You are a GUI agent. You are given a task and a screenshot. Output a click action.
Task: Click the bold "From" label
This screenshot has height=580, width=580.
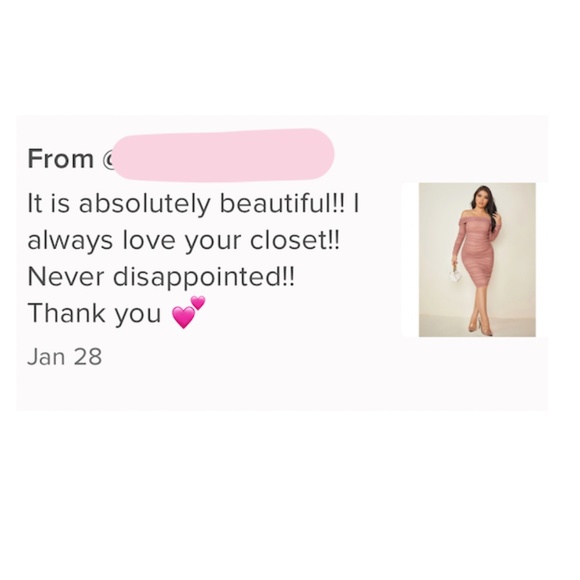click(61, 159)
